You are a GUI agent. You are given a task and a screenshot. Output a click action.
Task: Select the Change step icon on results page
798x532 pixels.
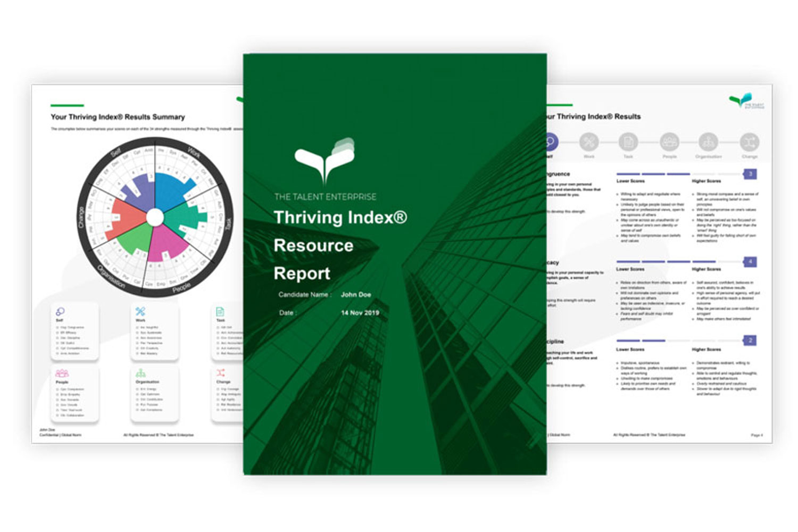(750, 143)
